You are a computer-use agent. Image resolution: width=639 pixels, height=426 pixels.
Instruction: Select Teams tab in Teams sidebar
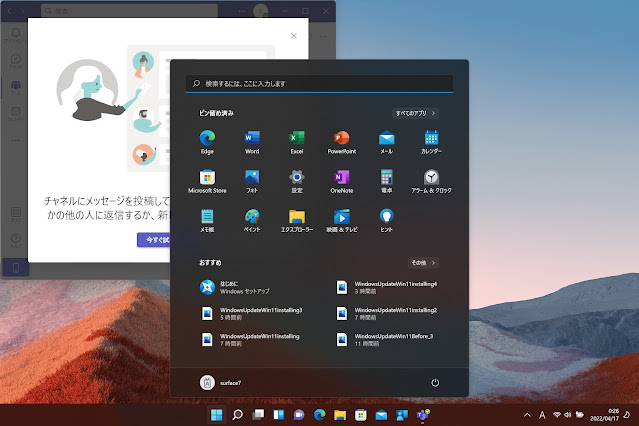pyautogui.click(x=15, y=87)
